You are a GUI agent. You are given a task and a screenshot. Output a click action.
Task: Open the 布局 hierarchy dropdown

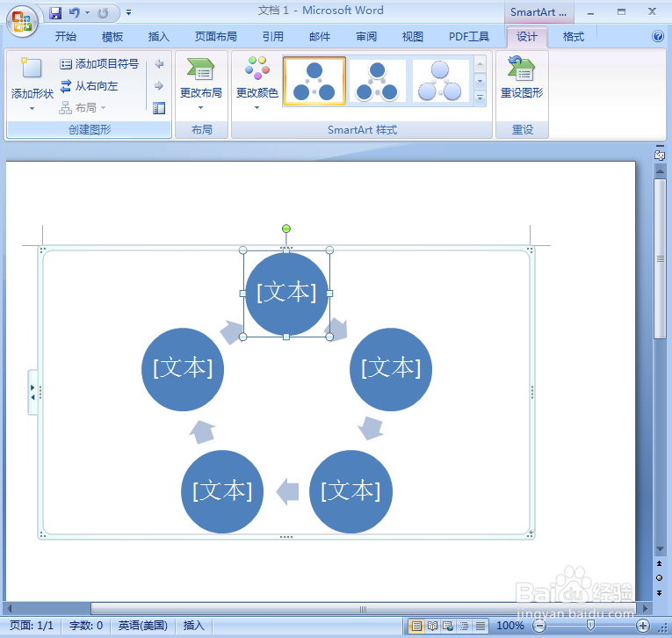click(83, 107)
